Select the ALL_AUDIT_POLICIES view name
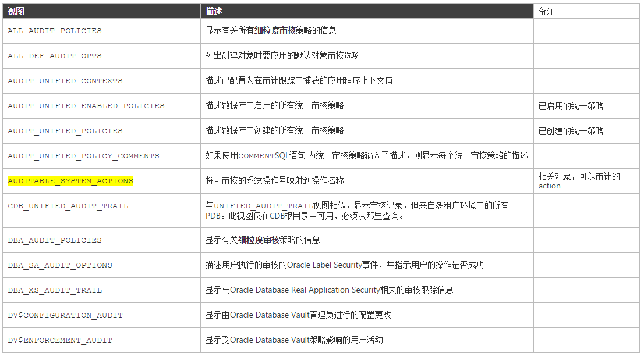The width and height of the screenshot is (644, 353). 55,31
